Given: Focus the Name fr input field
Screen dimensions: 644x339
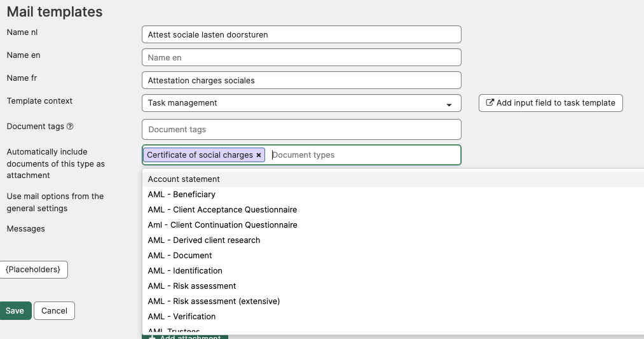Looking at the screenshot, I should pos(301,81).
